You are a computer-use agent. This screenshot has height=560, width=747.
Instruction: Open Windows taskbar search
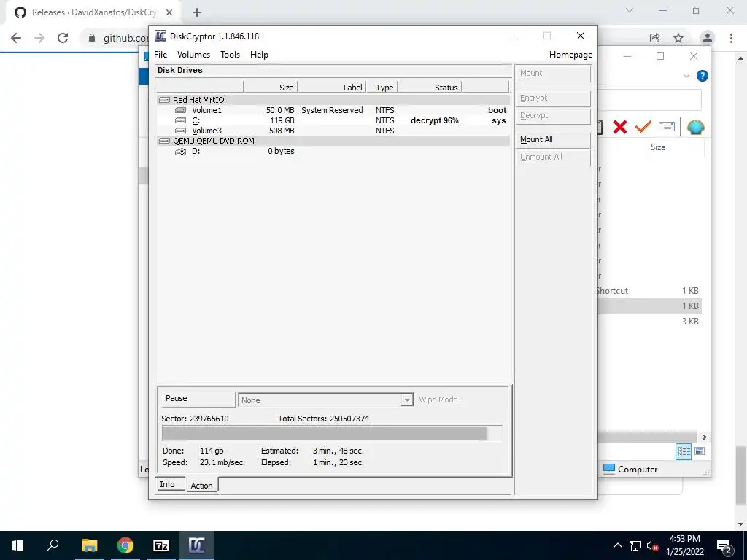pos(53,545)
